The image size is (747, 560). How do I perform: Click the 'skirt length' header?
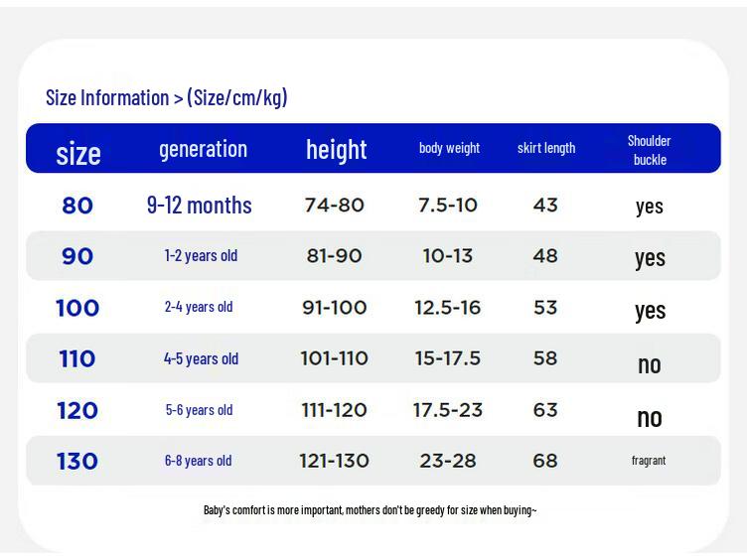[546, 148]
